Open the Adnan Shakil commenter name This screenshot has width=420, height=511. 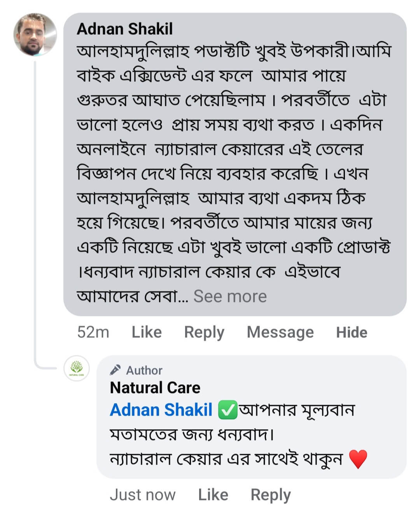tap(124, 29)
